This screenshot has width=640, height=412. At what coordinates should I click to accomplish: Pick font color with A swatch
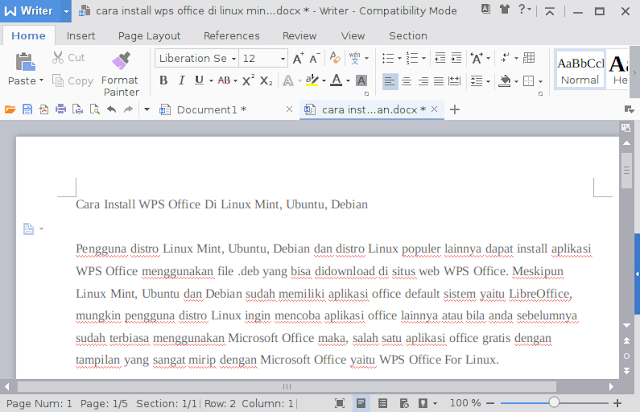(x=336, y=80)
